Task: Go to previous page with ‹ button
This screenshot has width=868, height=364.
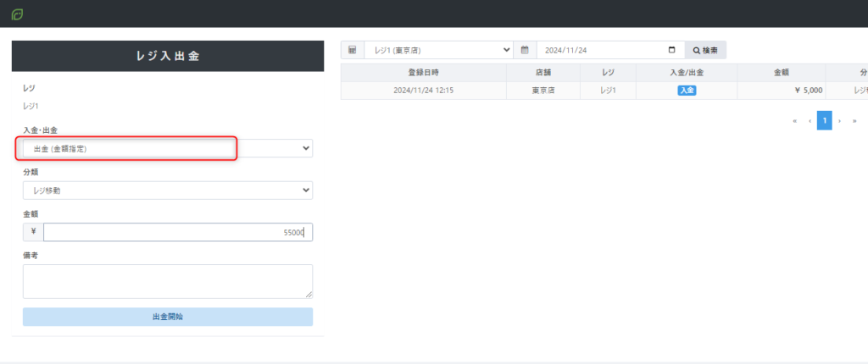Action: pos(810,120)
